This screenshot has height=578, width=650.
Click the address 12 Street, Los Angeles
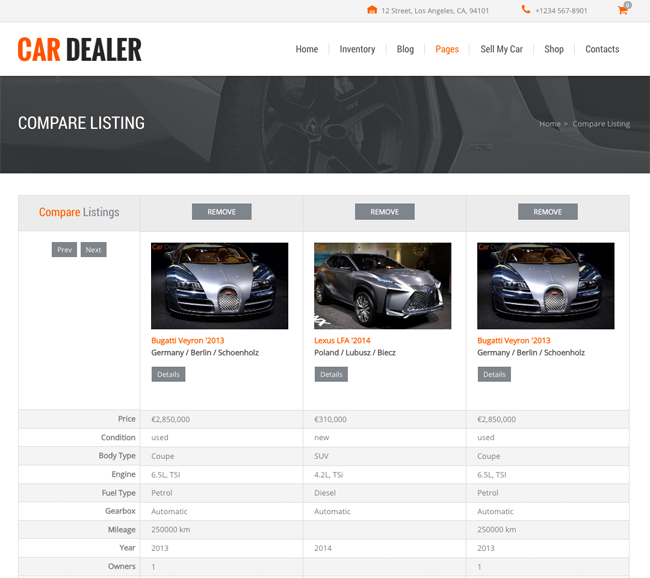(x=435, y=11)
